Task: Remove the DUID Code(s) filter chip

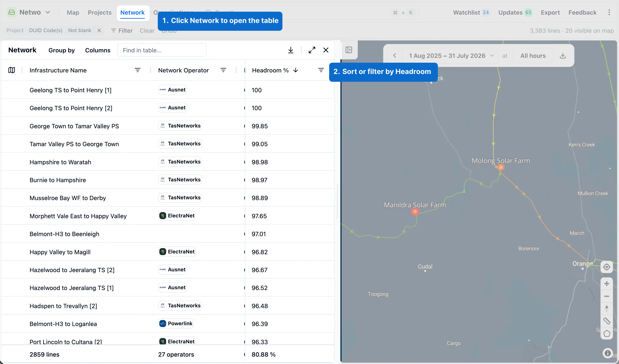Action: click(x=99, y=30)
